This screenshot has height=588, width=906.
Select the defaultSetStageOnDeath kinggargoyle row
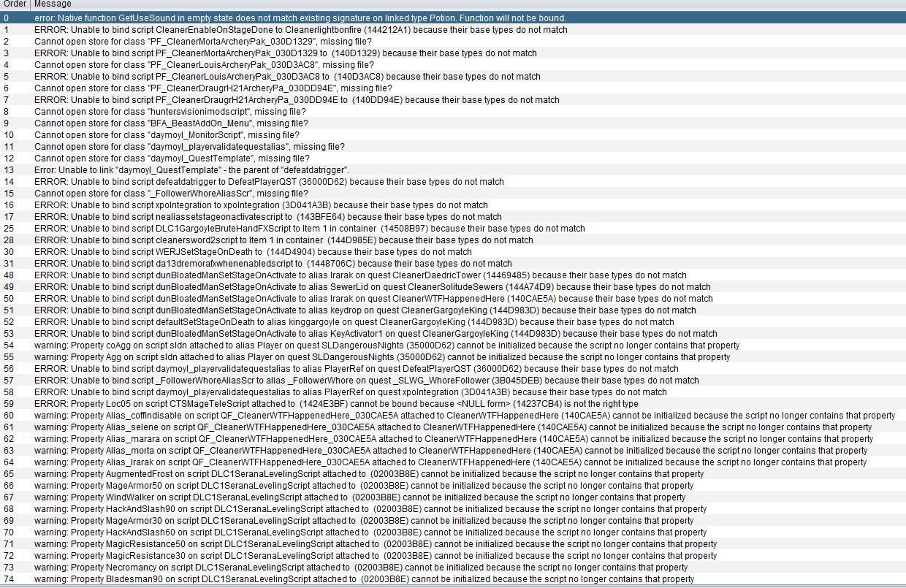[x=354, y=322]
